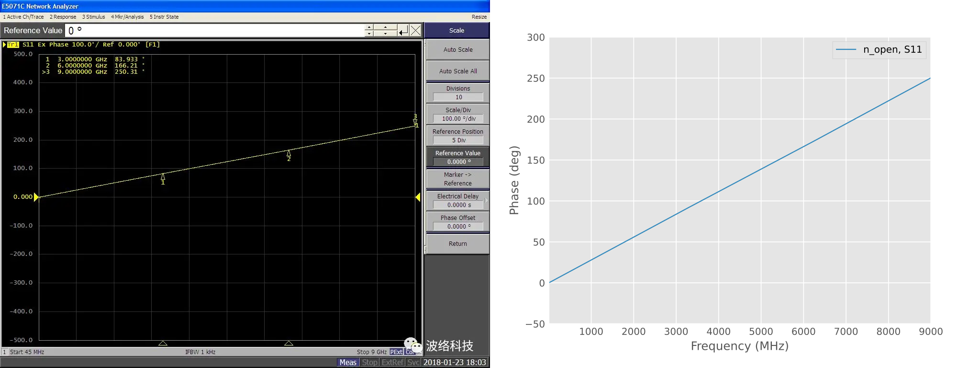Image resolution: width=980 pixels, height=368 pixels.
Task: Click marker 2 triangle on the trace
Action: click(289, 153)
